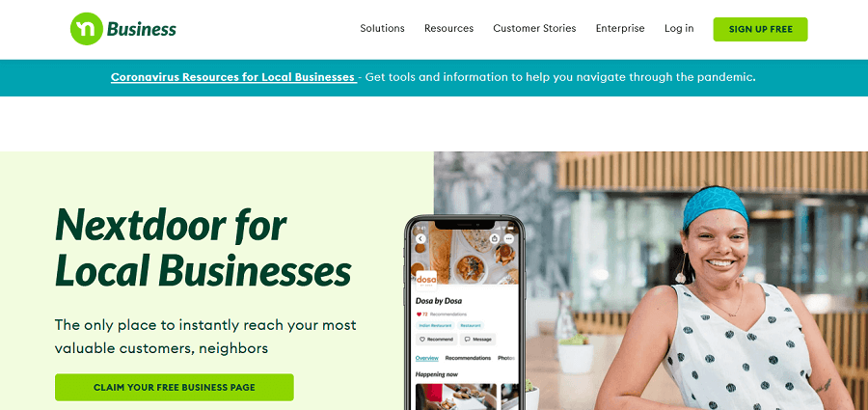
Task: Open Coronavirus Resources for Local Businesses link
Action: (233, 77)
